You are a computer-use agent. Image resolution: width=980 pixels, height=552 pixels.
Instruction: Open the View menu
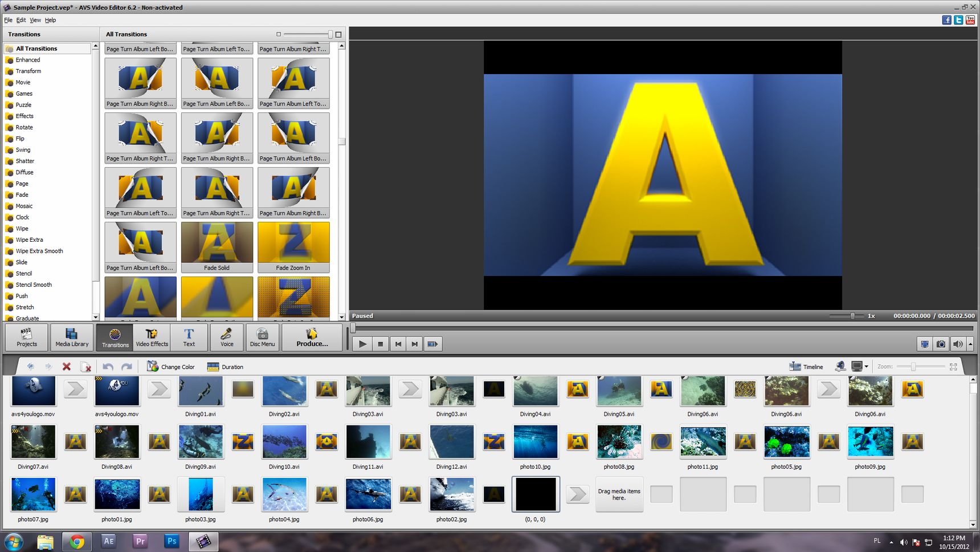coord(35,20)
